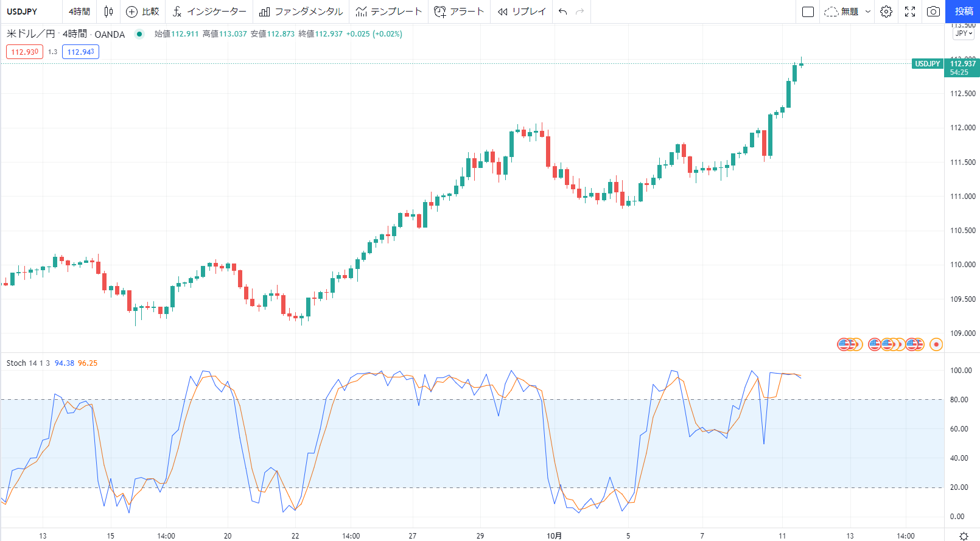
Task: Start bar リプレイ replay mode
Action: point(522,12)
